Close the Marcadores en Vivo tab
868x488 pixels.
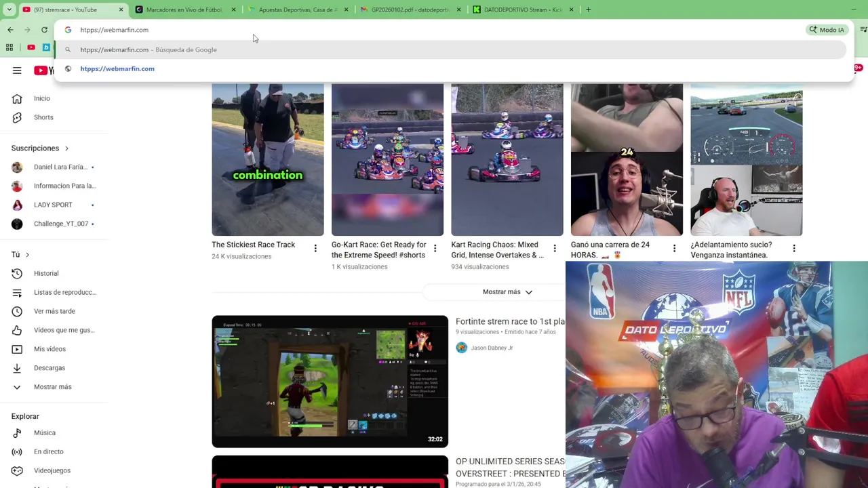coord(234,9)
